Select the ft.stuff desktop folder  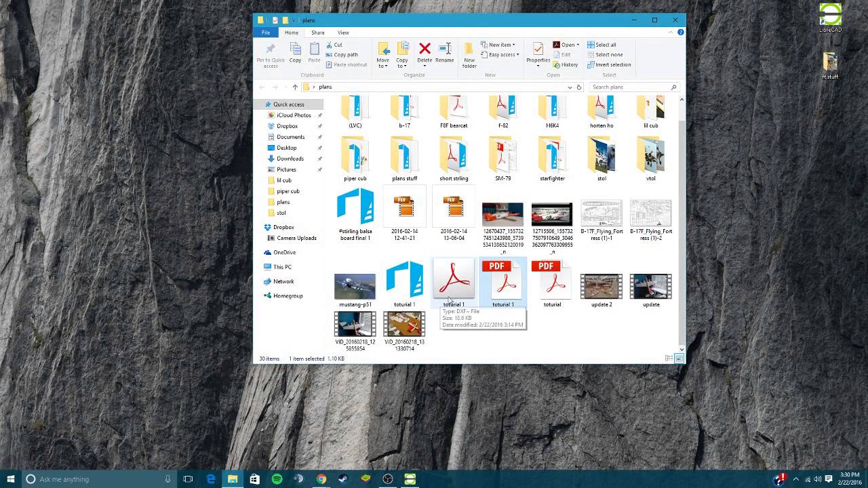pyautogui.click(x=830, y=66)
